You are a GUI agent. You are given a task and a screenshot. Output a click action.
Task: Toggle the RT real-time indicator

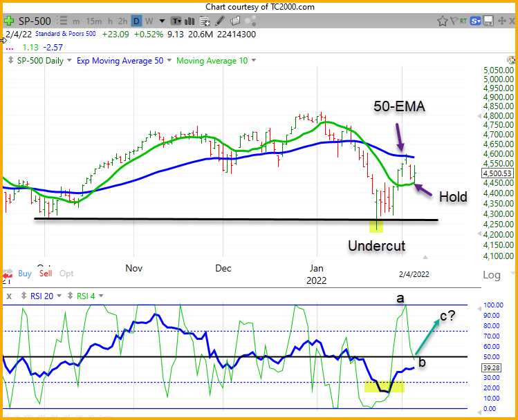click(x=463, y=21)
